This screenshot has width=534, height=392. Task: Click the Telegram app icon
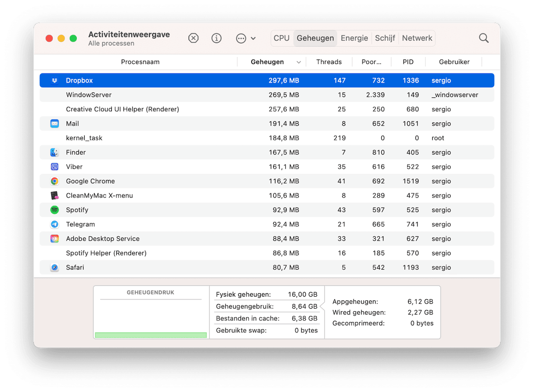pyautogui.click(x=54, y=224)
